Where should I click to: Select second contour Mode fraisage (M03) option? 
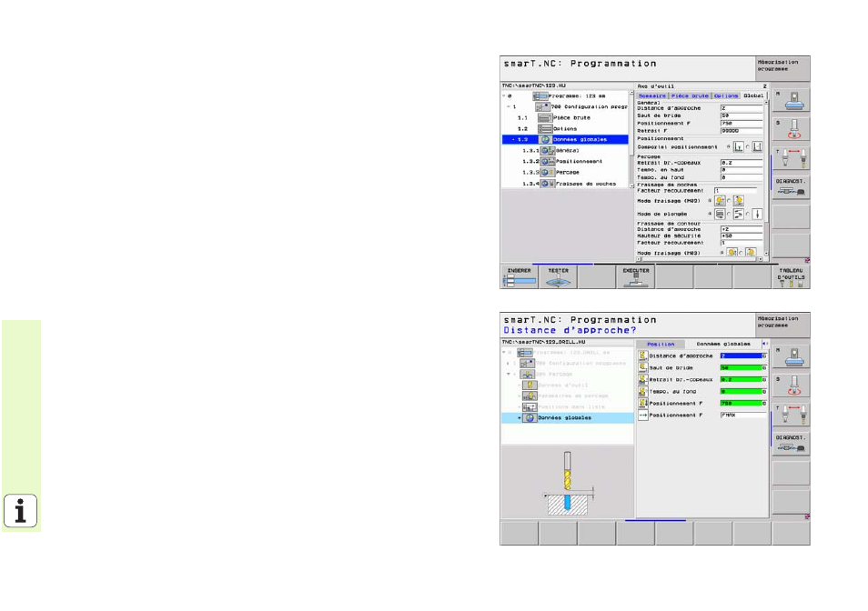click(751, 253)
